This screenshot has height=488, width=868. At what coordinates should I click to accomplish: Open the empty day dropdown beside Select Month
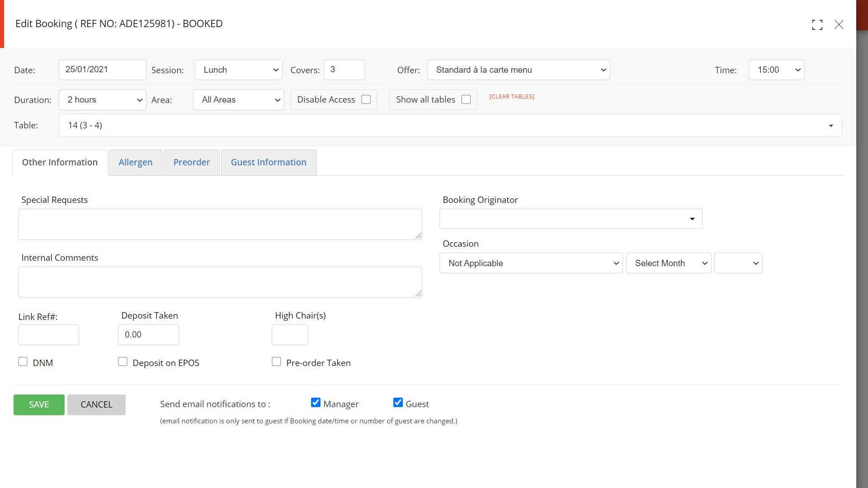coord(738,263)
